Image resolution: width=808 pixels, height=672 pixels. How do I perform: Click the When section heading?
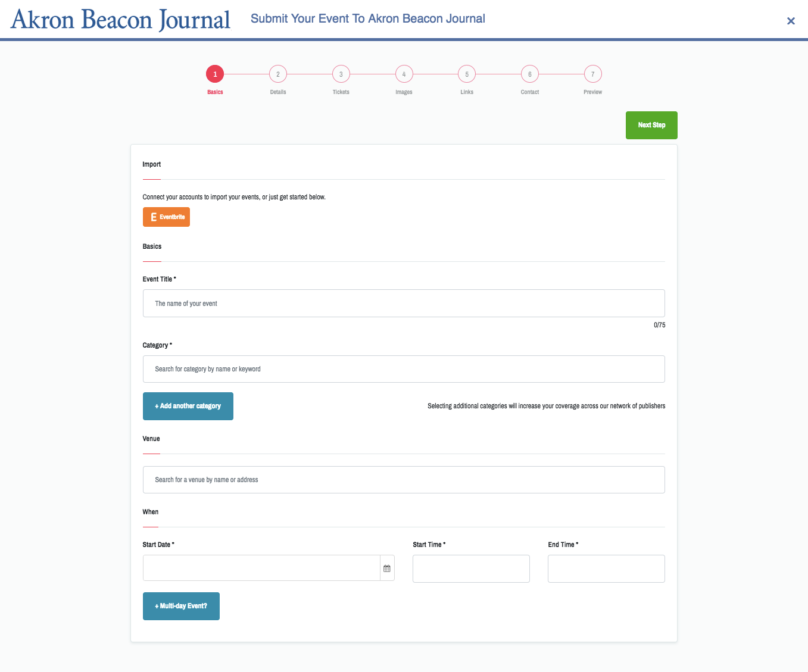(151, 512)
